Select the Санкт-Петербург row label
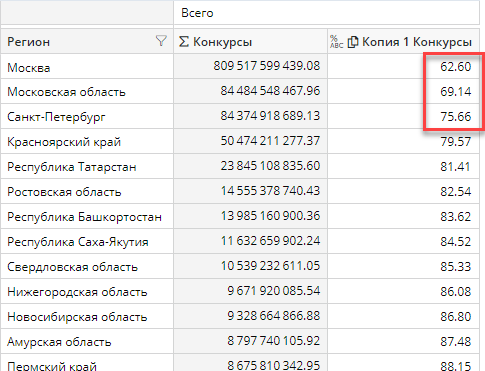This screenshot has width=485, height=371. 56,117
